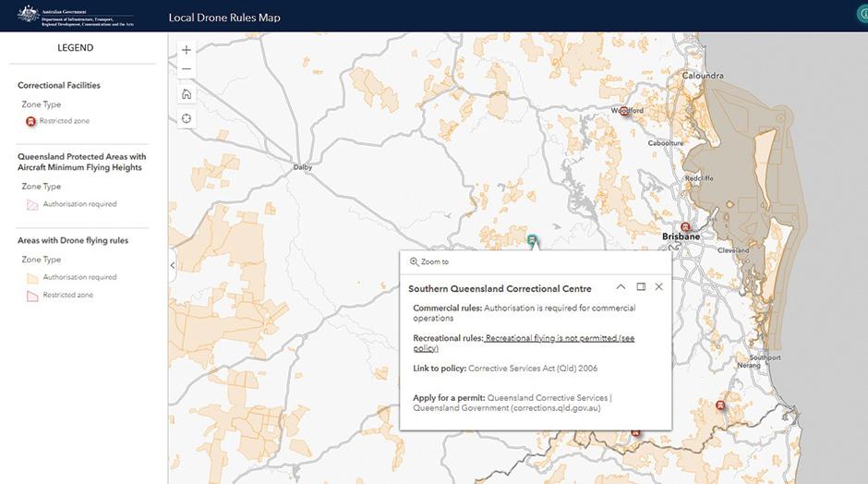Click the red Restricted zone facility symbol
Viewport: 868px width, 484px height.
(x=31, y=121)
